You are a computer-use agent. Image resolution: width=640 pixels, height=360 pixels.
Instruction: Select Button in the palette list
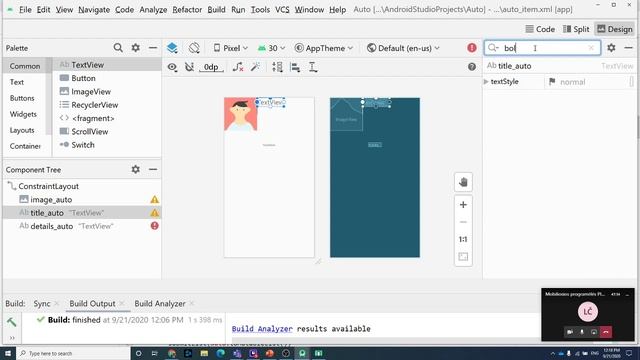[x=83, y=78]
